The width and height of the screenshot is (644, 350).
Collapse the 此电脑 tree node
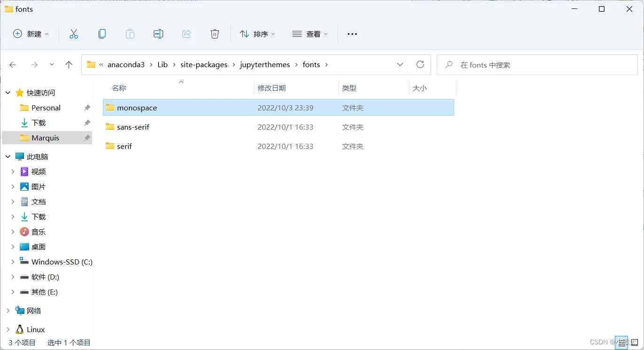coord(8,156)
